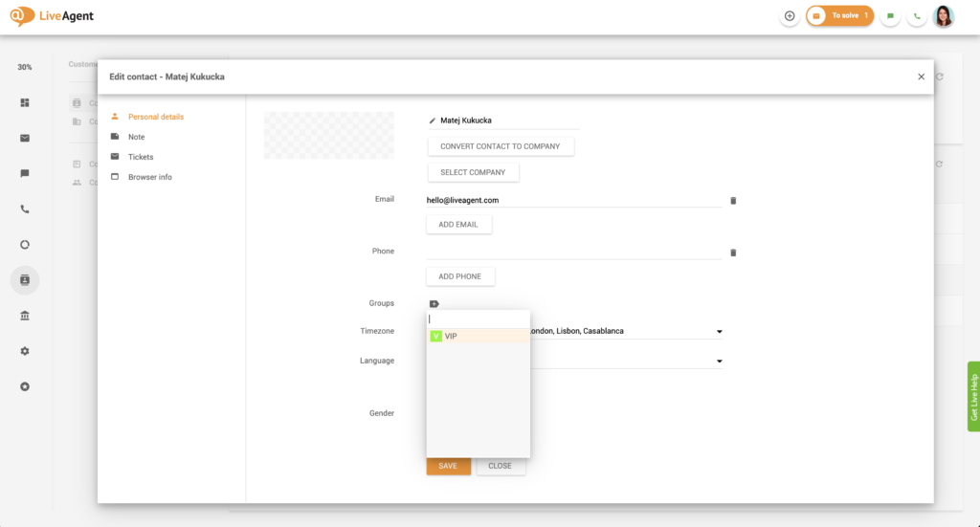Click the Add Email button
The height and width of the screenshot is (527, 980).
pos(458,224)
